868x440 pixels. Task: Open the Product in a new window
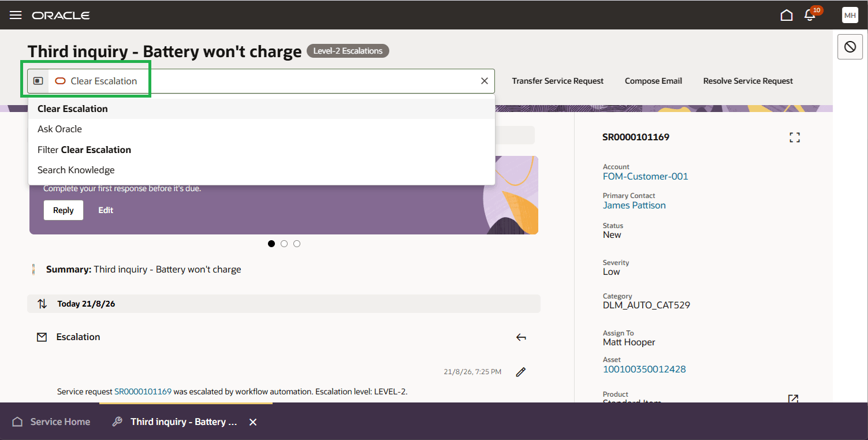coord(794,399)
